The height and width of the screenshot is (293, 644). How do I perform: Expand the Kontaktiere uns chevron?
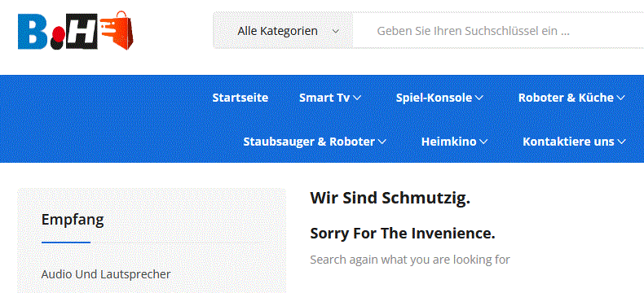621,142
